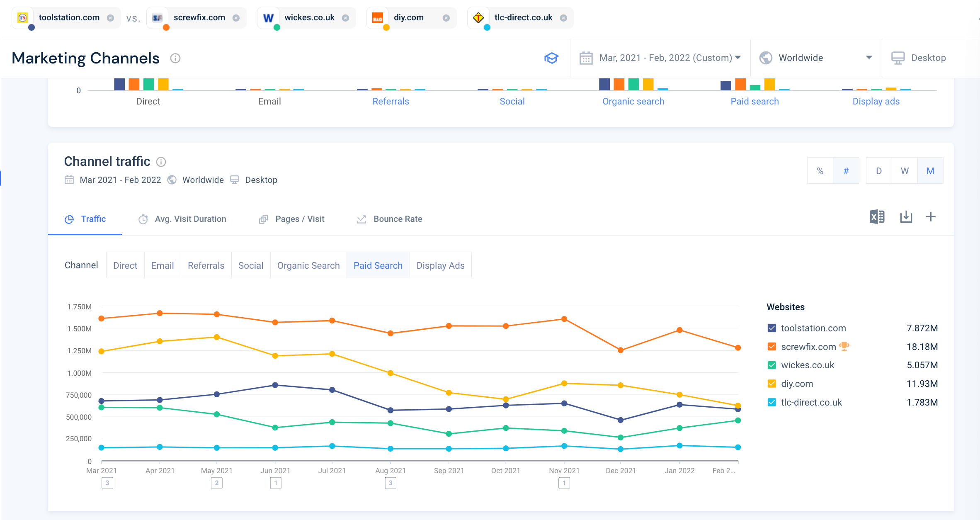Export the chart to Excel
The image size is (980, 520).
[x=877, y=217]
